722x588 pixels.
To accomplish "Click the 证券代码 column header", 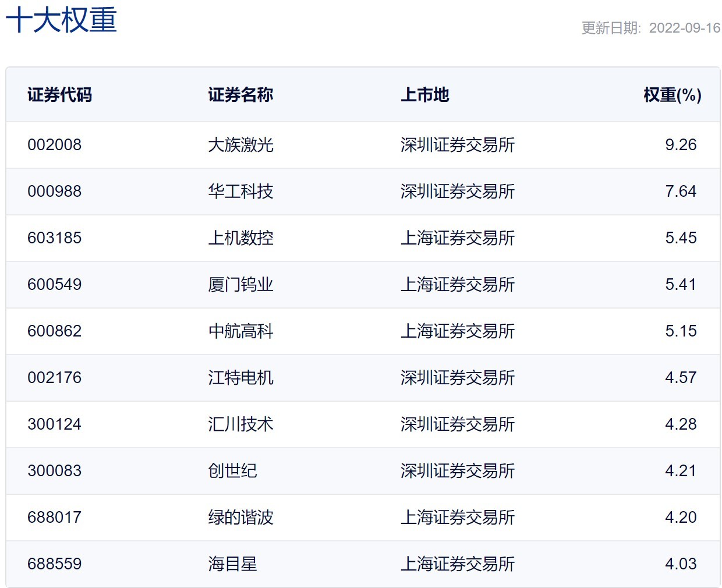I will coord(59,95).
